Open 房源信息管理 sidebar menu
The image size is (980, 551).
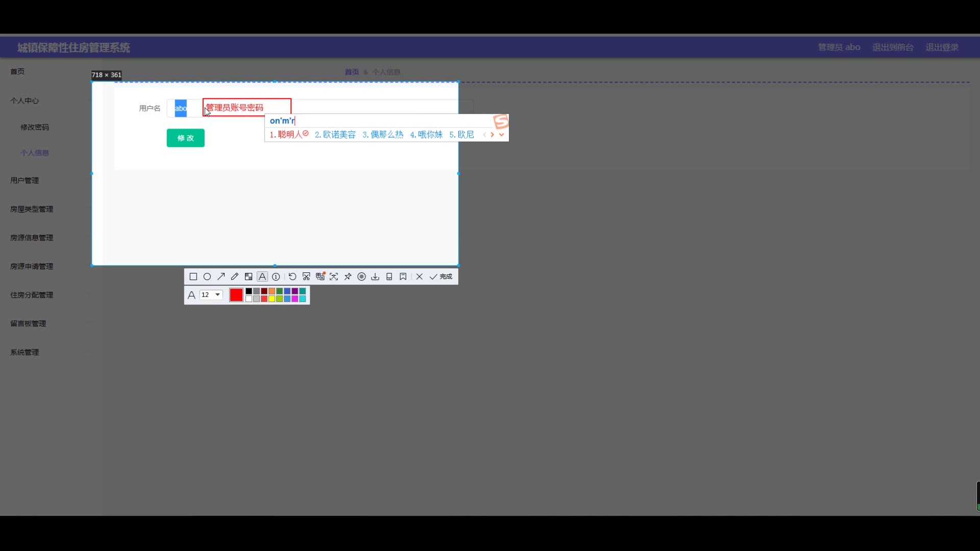pos(32,238)
